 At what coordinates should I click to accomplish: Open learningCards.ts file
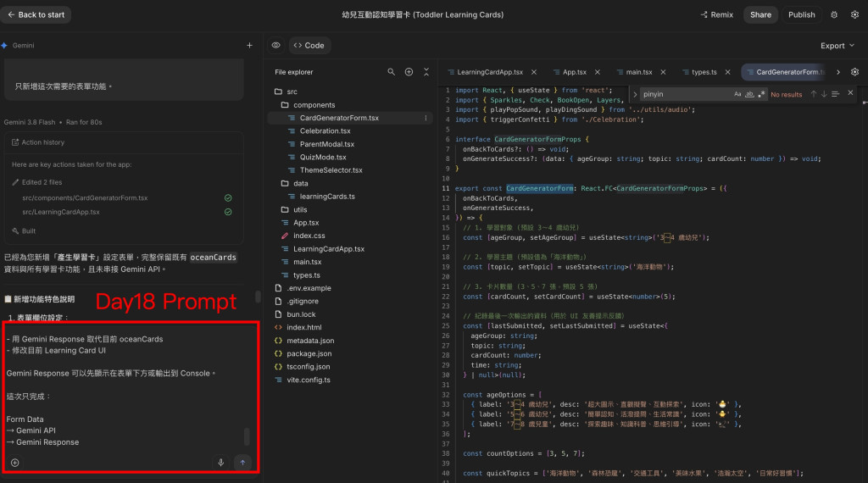click(327, 197)
